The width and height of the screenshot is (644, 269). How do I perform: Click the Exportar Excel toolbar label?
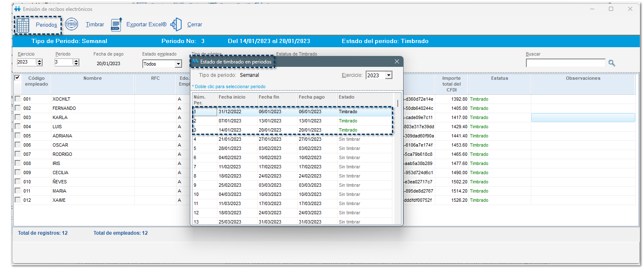146,25
